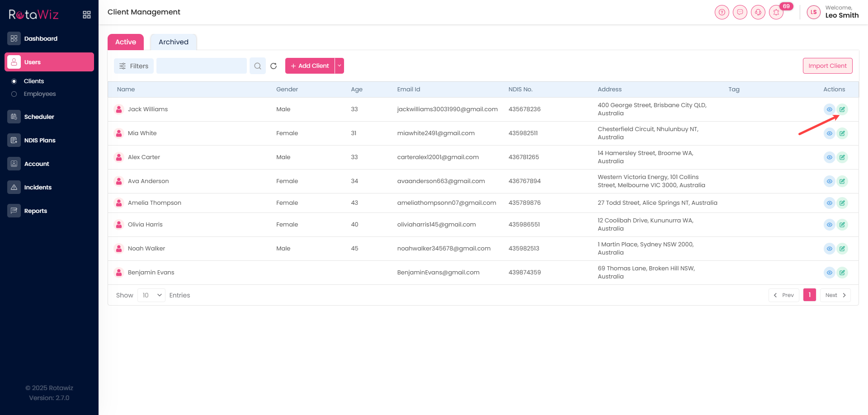Edit Jack Williams client record
Screen dimensions: 868x415
tap(842, 109)
